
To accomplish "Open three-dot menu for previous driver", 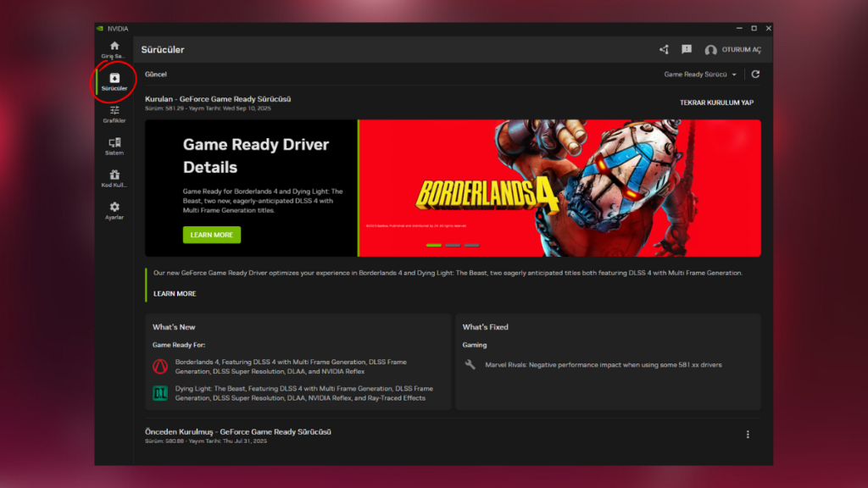I will pos(748,435).
